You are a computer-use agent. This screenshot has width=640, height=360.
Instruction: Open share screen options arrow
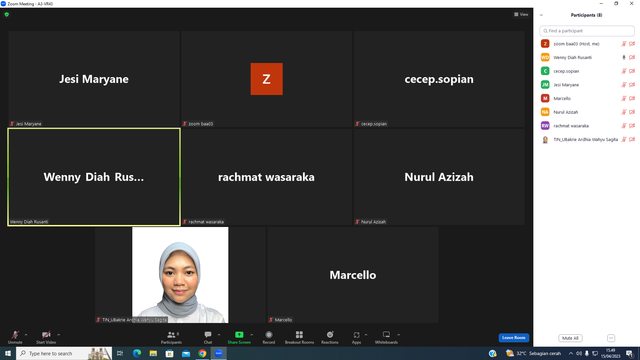coord(252,335)
